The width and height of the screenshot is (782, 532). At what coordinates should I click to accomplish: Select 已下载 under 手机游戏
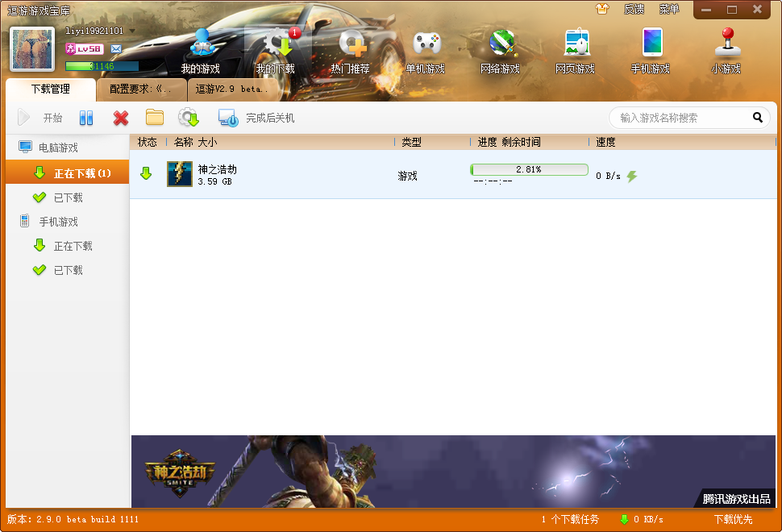coord(68,270)
